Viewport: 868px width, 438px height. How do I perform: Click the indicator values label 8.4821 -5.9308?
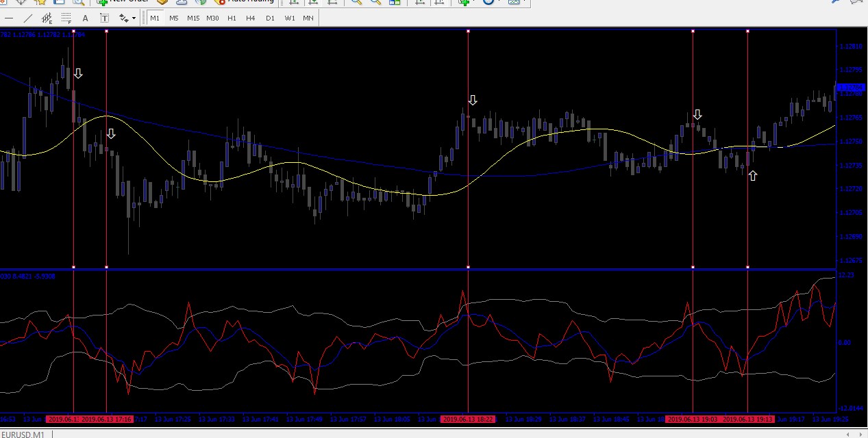[x=34, y=276]
